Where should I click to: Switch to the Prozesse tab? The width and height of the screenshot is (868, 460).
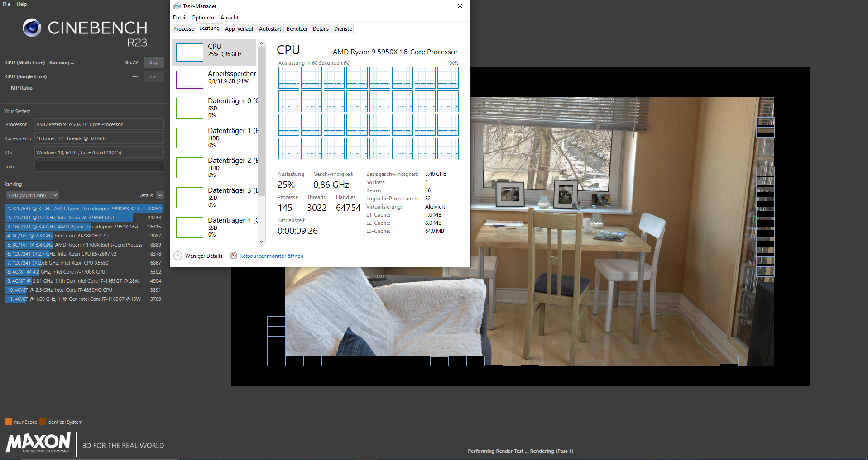pyautogui.click(x=183, y=29)
